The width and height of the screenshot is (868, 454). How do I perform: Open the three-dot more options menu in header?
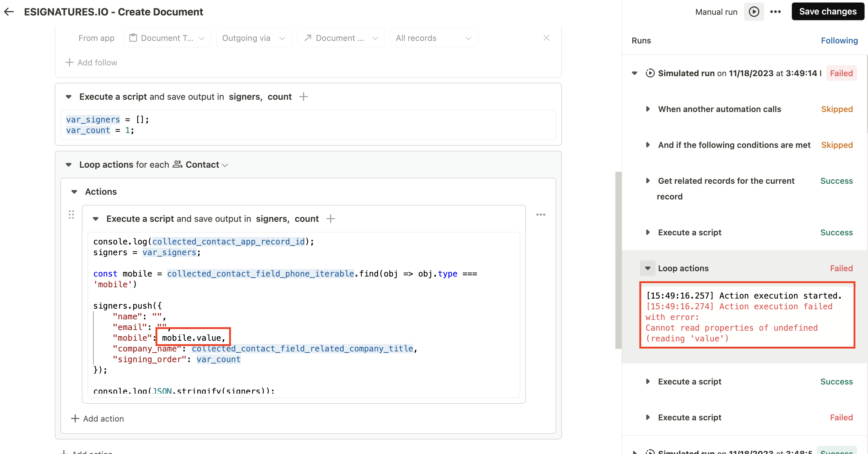[775, 12]
